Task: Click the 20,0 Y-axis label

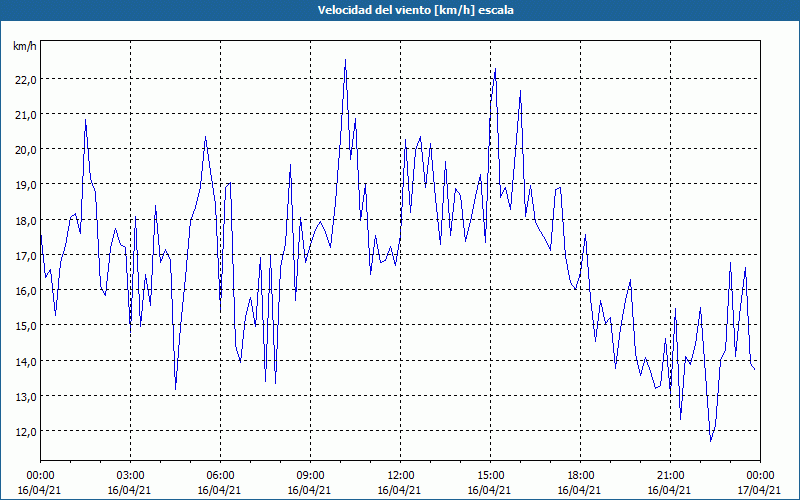Action: (x=26, y=150)
